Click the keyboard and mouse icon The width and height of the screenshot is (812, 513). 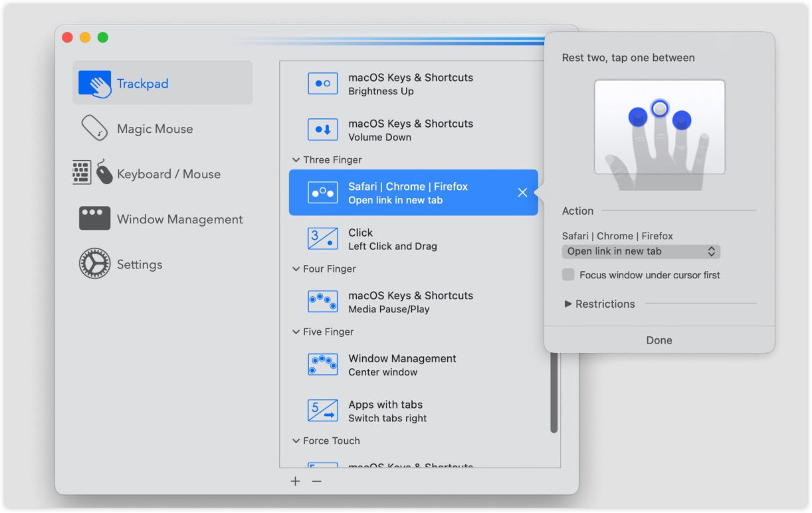pyautogui.click(x=93, y=173)
